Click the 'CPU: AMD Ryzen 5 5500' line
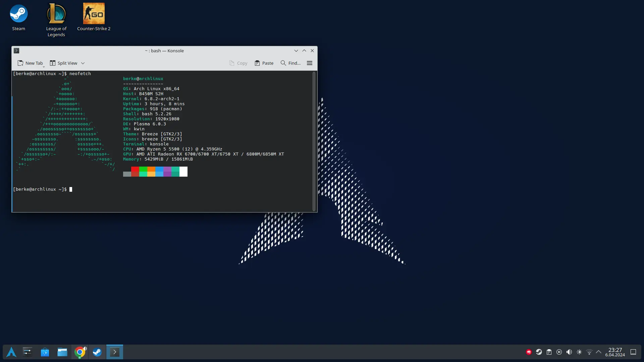644x362 pixels. click(x=173, y=149)
